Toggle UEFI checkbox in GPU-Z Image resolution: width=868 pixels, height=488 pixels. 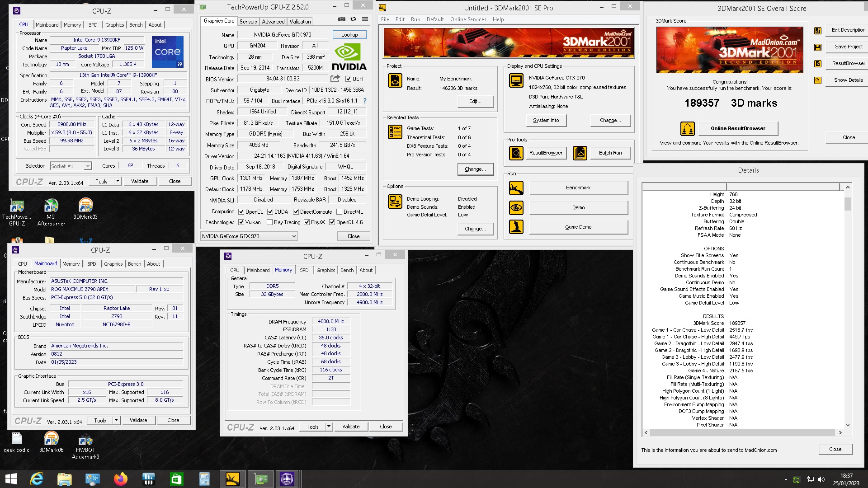click(x=348, y=79)
